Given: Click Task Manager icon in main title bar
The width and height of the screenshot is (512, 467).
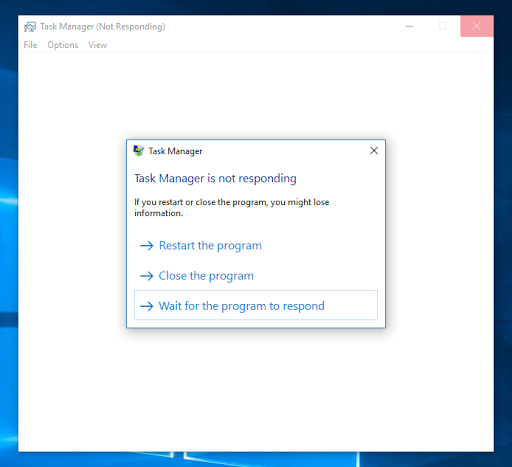Looking at the screenshot, I should (30, 27).
